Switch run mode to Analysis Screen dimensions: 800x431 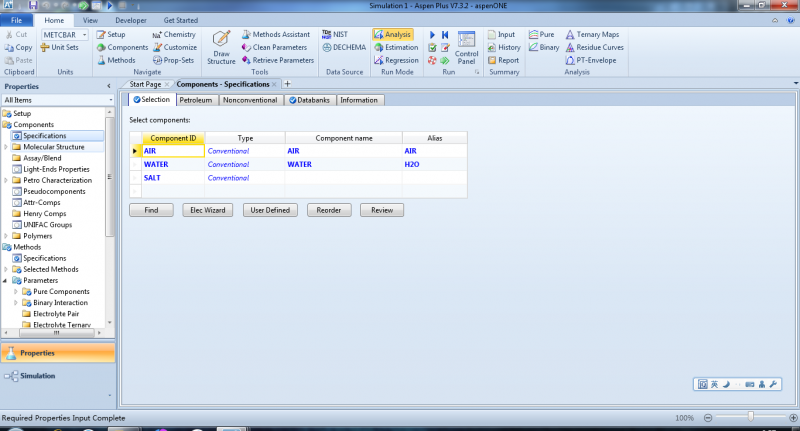(x=392, y=34)
